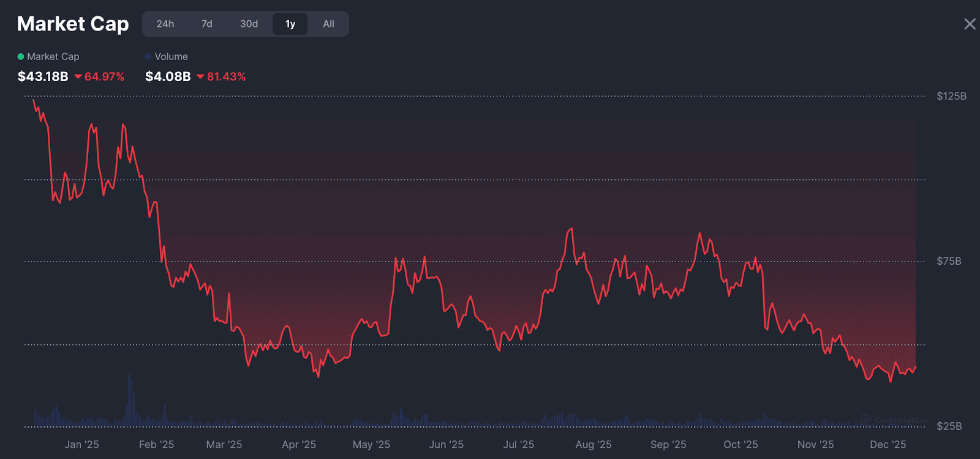This screenshot has width=980, height=459.
Task: Toggle the Market Cap legend series
Action: [x=48, y=56]
